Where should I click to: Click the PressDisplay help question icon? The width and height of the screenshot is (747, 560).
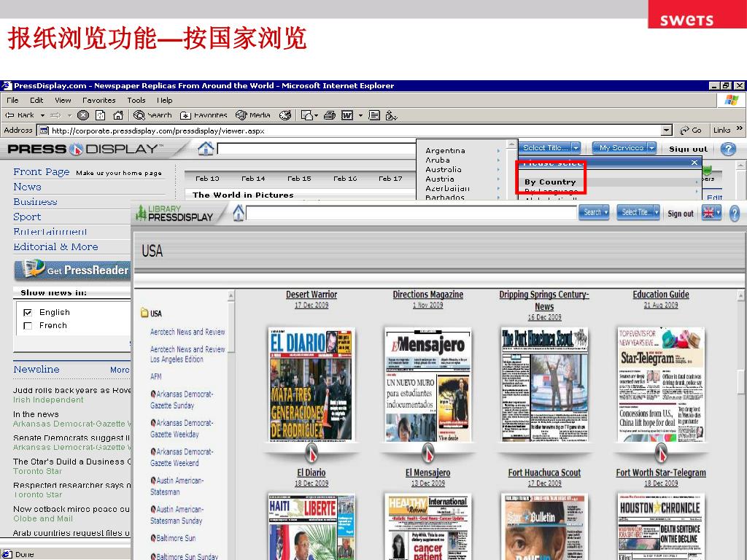[x=728, y=149]
